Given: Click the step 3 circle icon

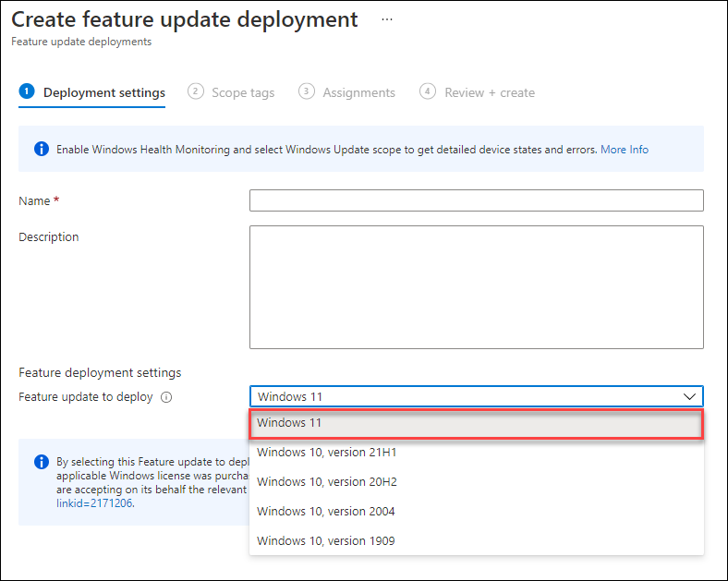Looking at the screenshot, I should [307, 91].
